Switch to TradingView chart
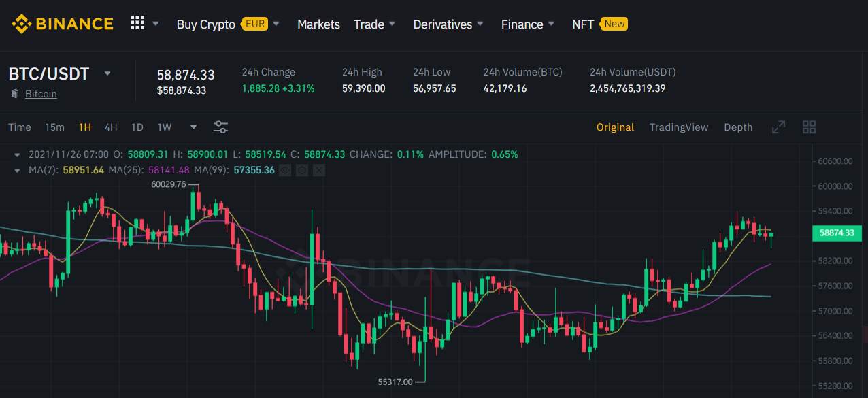Viewport: 868px width, 398px height. coord(679,127)
